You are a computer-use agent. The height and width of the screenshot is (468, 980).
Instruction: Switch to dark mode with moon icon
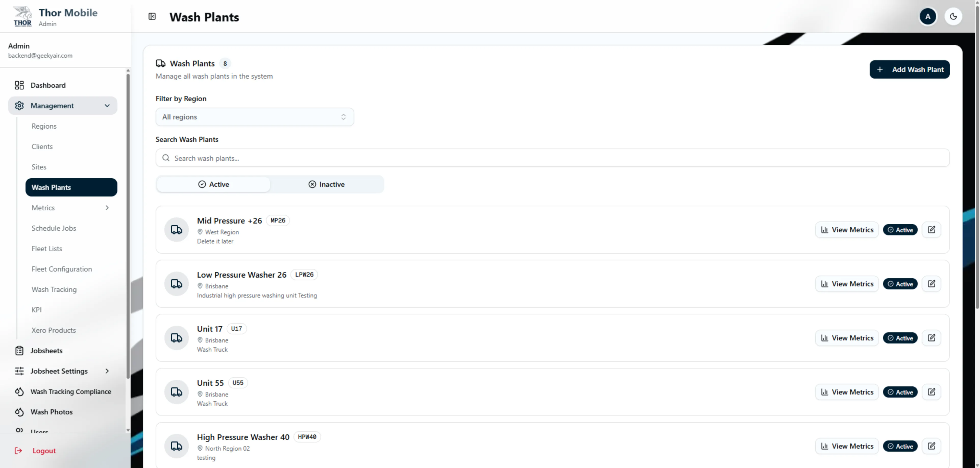coord(953,16)
